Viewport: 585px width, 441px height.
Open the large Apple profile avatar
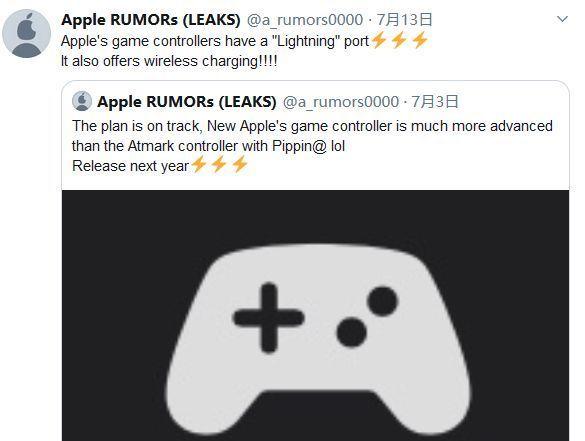26,34
